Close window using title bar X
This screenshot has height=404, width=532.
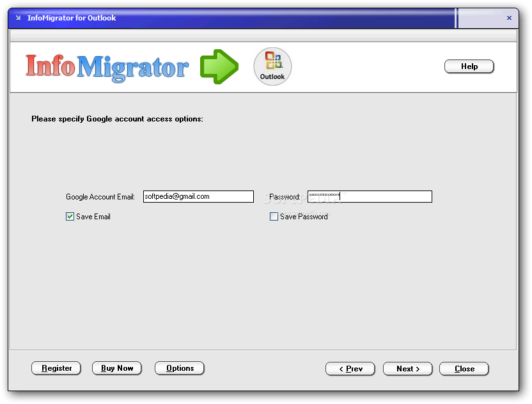509,18
